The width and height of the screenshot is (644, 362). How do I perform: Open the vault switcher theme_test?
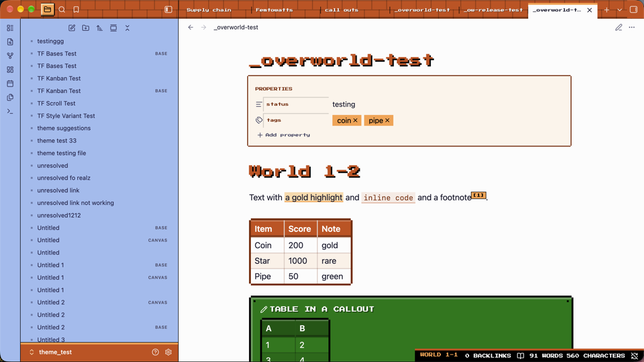[x=52, y=352]
